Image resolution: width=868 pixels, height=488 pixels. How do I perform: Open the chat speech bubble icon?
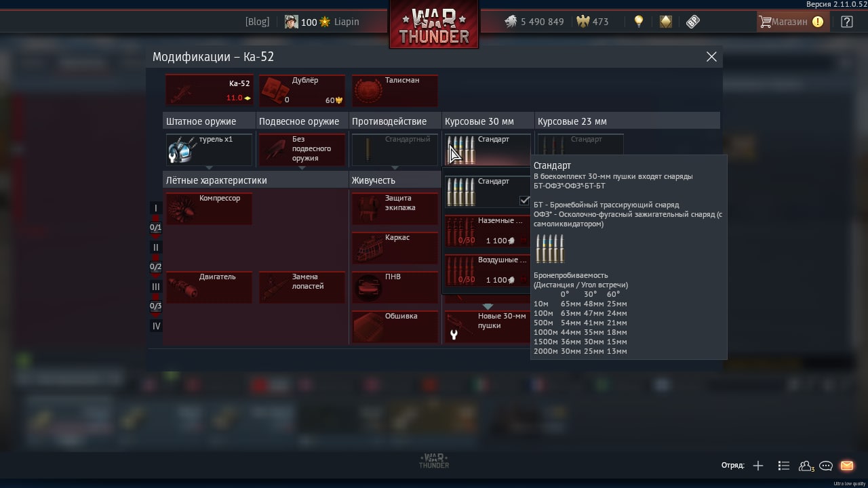[x=826, y=466]
